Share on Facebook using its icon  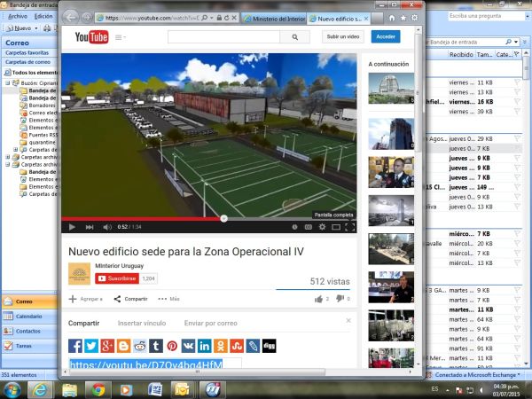pos(76,346)
